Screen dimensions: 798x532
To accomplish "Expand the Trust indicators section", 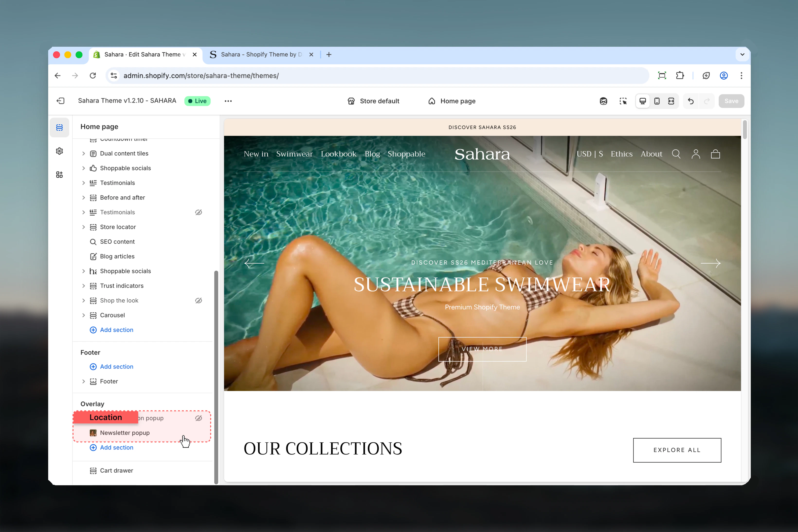I will tap(83, 286).
